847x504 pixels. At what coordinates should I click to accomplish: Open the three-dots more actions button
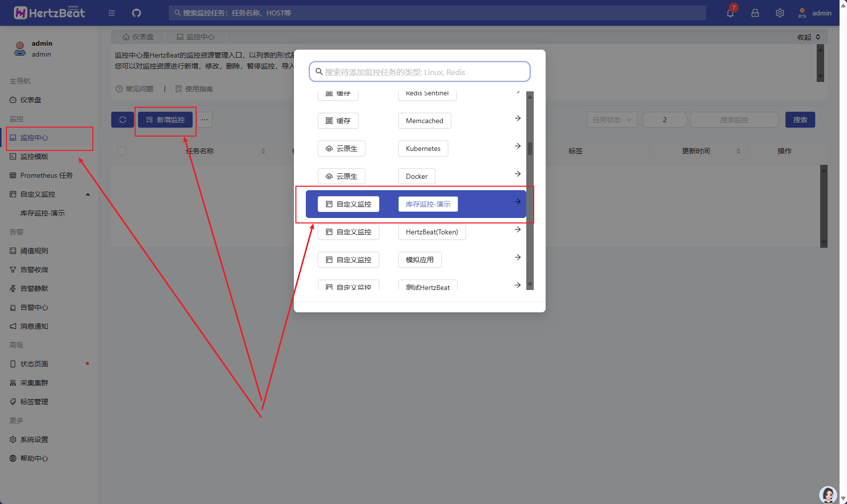click(205, 120)
